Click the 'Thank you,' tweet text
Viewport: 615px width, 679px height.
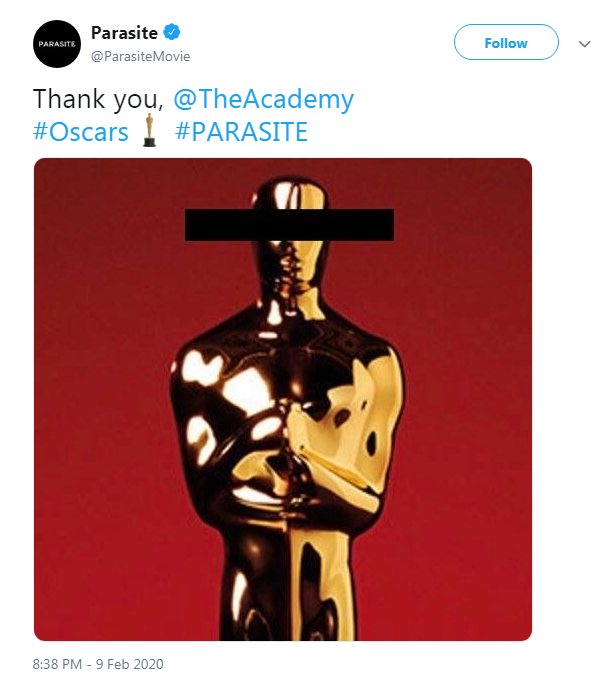click(99, 99)
